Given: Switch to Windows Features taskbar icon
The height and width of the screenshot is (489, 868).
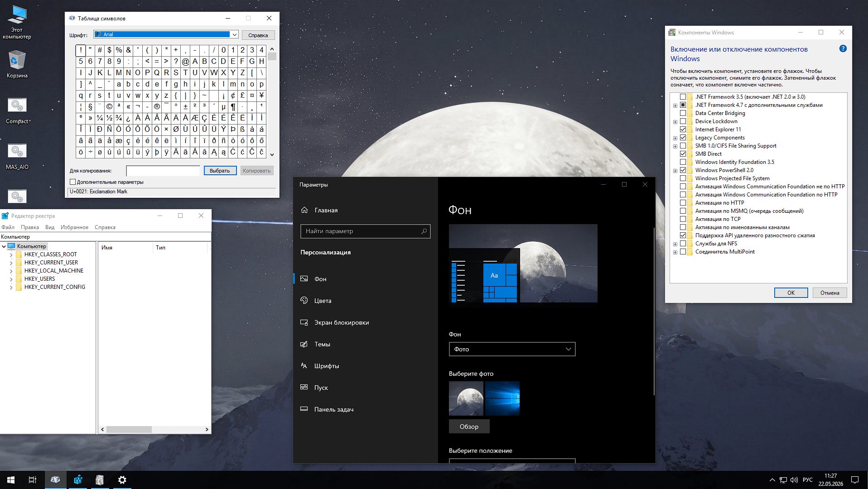Looking at the screenshot, I should pyautogui.click(x=100, y=480).
